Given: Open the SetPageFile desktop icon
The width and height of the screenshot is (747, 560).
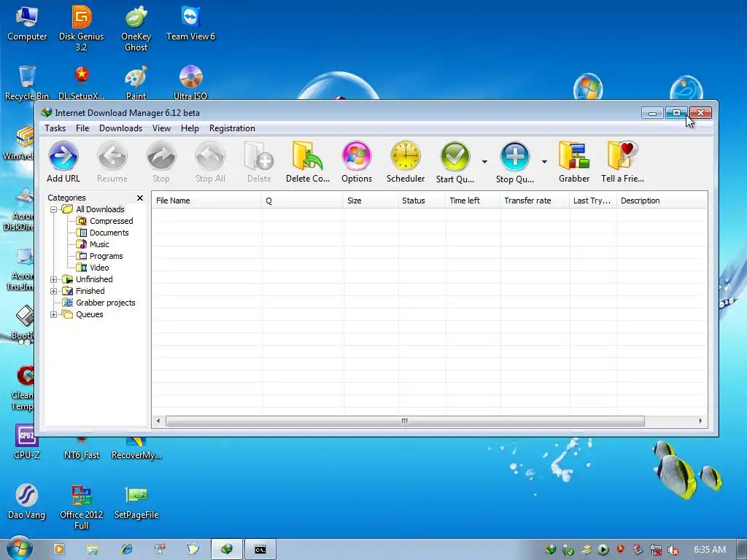Looking at the screenshot, I should click(x=136, y=502).
